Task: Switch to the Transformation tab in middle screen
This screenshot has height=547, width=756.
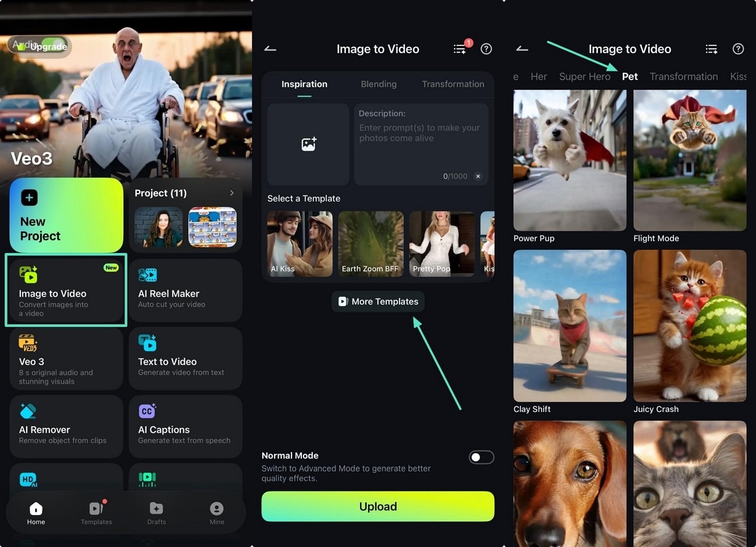Action: point(453,84)
